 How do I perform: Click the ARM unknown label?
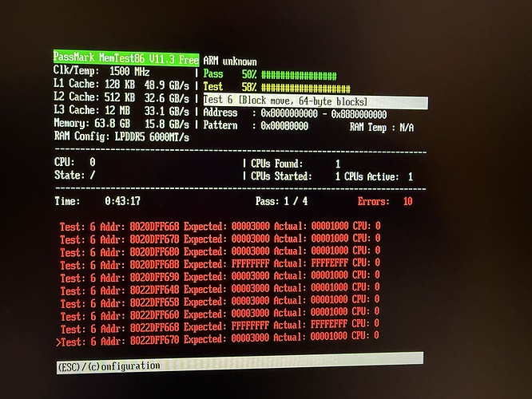click(x=230, y=61)
